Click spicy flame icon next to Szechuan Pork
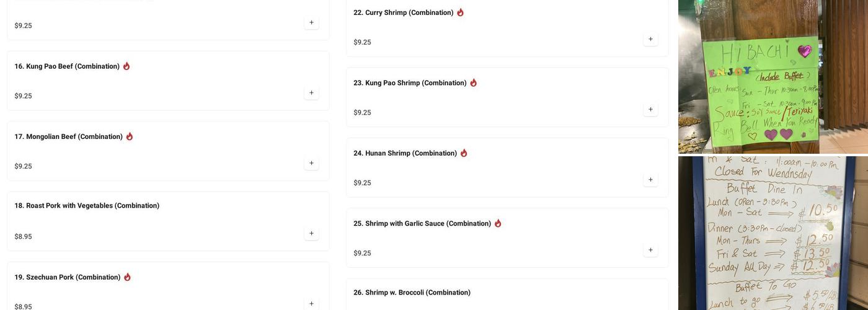Image resolution: width=868 pixels, height=310 pixels. [127, 277]
